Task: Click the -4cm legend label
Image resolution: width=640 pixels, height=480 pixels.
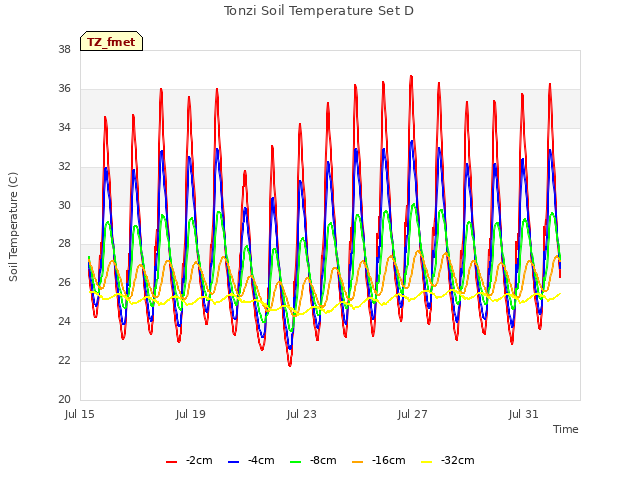Action: pyautogui.click(x=261, y=460)
